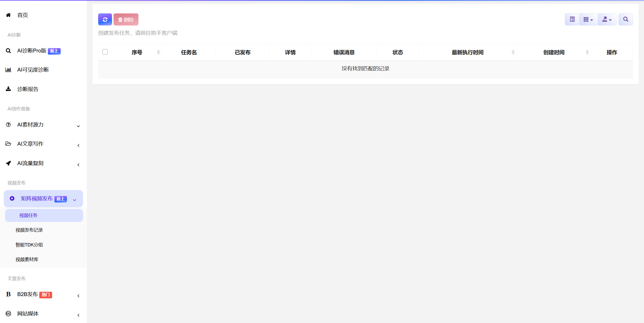Open AI可见度诊断 page
The image size is (644, 323).
33,70
